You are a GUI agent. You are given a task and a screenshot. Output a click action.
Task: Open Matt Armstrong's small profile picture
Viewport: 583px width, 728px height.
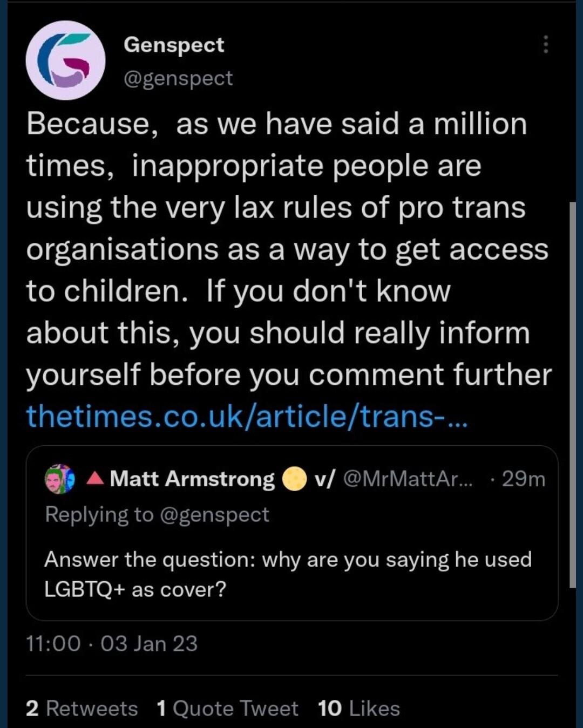click(x=59, y=479)
